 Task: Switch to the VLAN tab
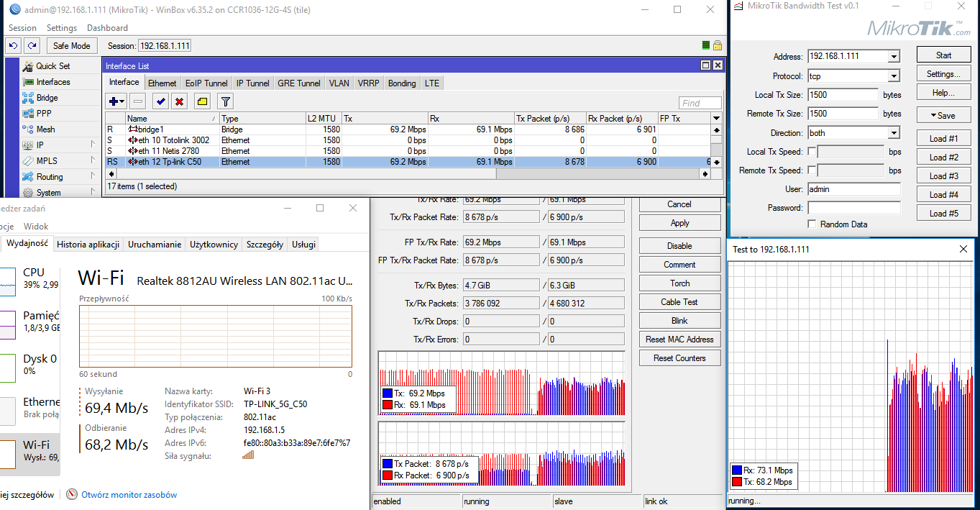[339, 83]
